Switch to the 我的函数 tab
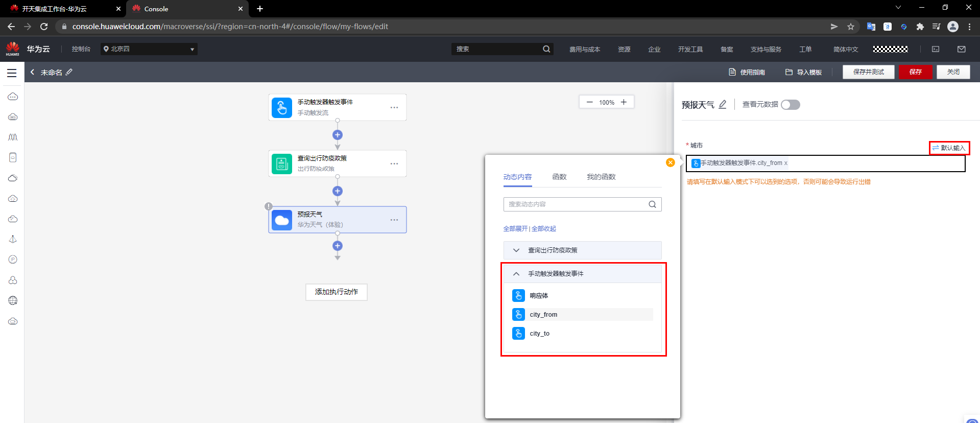 click(601, 177)
